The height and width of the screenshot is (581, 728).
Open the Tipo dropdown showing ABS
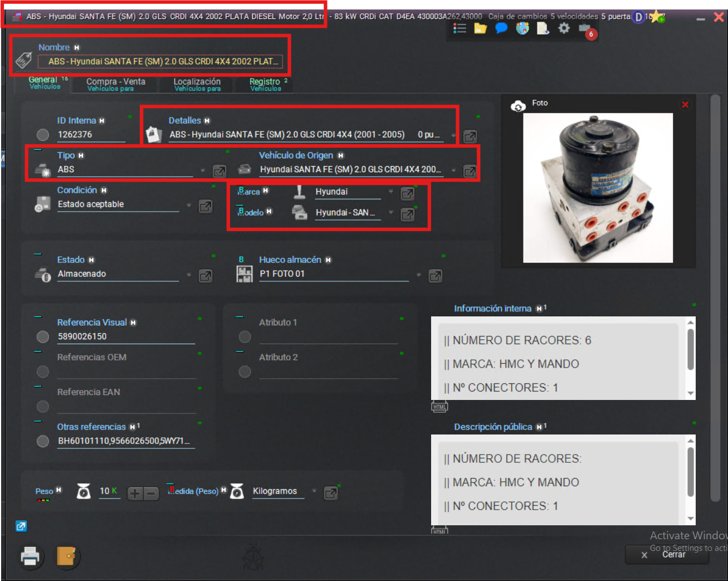coord(203,170)
